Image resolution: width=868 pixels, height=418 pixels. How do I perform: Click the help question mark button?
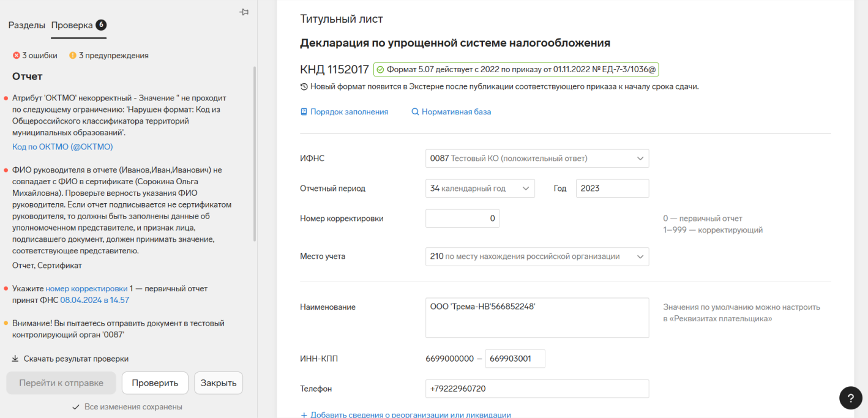pyautogui.click(x=850, y=398)
